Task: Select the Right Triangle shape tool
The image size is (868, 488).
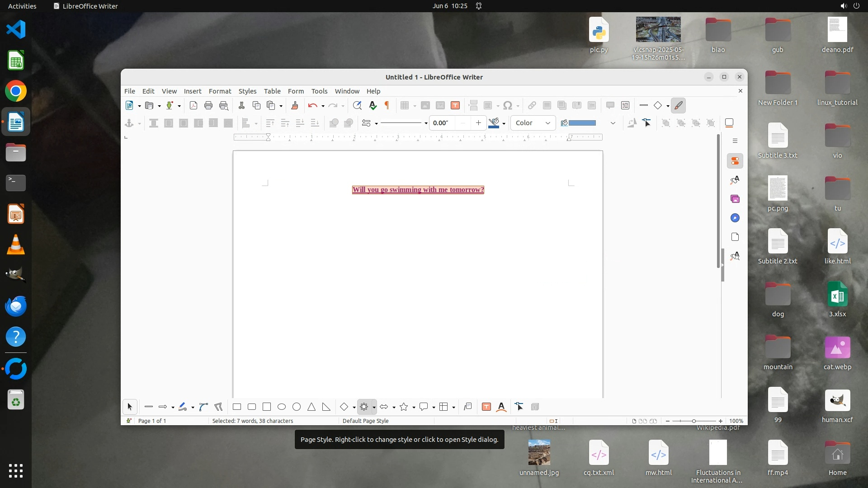Action: pyautogui.click(x=326, y=407)
